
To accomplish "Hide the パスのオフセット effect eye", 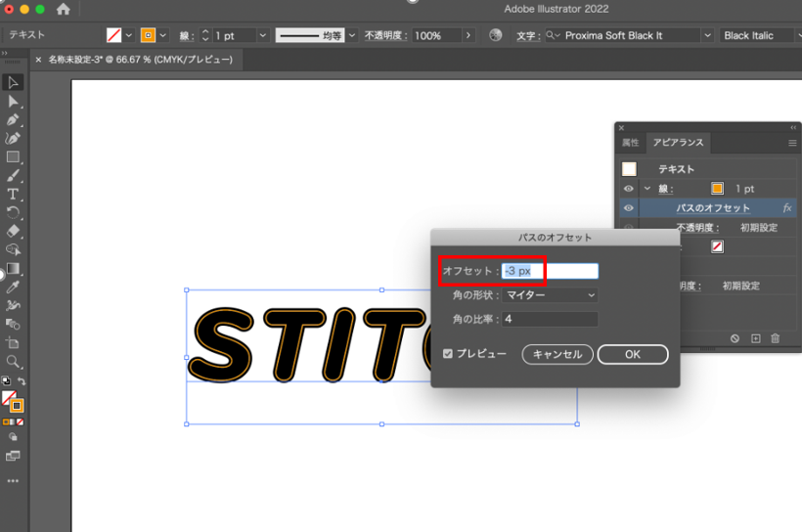I will coord(629,208).
